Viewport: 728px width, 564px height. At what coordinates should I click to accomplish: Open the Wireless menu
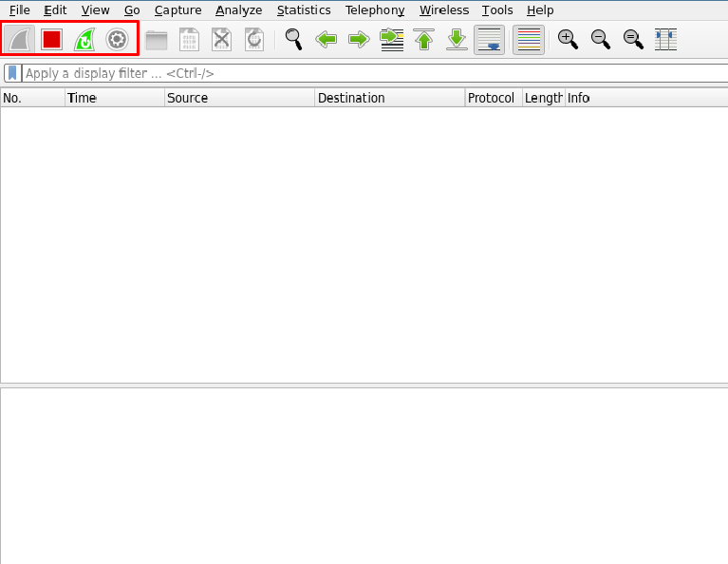[444, 9]
